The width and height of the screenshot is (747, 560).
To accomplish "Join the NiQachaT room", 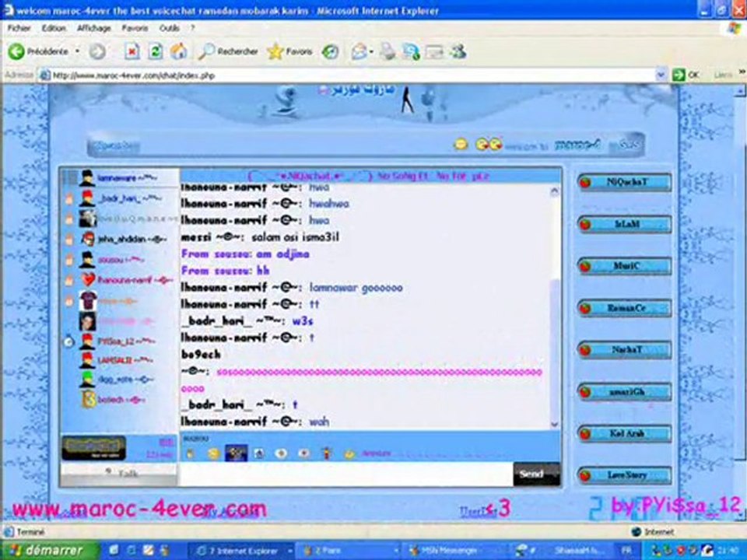I will point(625,182).
